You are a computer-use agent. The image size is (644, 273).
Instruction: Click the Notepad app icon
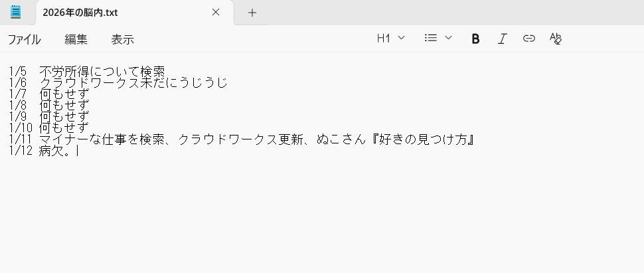coord(16,12)
